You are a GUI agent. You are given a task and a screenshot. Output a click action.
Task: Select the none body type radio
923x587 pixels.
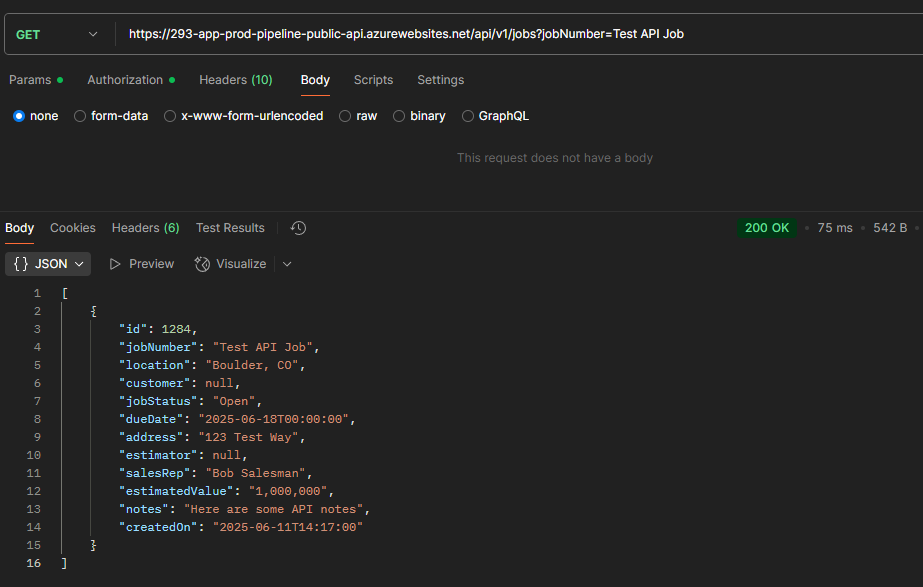19,116
